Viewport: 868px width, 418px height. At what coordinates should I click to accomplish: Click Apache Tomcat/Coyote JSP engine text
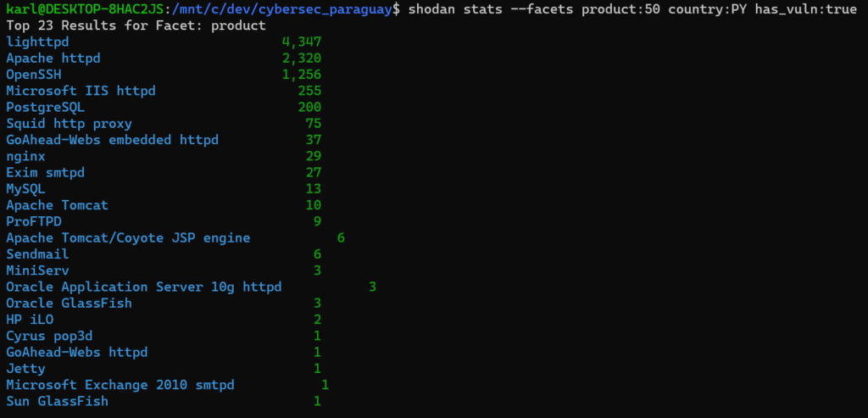coord(128,238)
